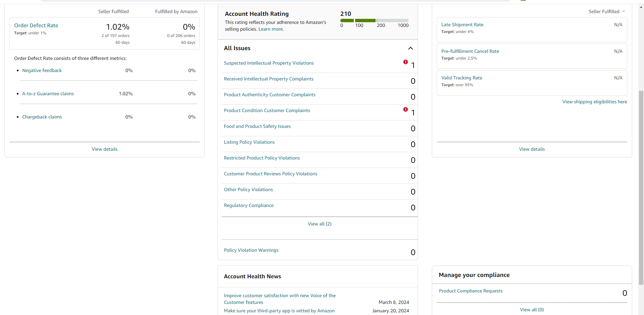Open Policy Violation Warnings
Image resolution: width=644 pixels, height=315 pixels.
[x=251, y=250]
